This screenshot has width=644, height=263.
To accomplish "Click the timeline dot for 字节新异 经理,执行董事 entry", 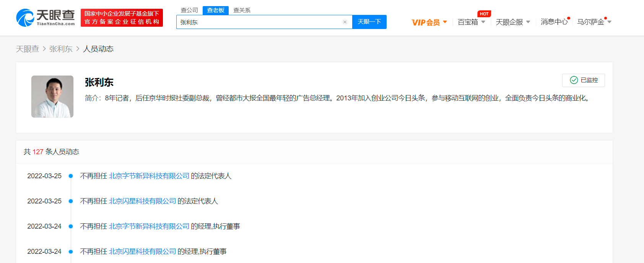I will point(71,226).
